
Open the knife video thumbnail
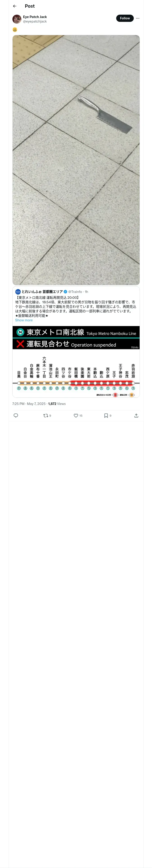click(76, 160)
